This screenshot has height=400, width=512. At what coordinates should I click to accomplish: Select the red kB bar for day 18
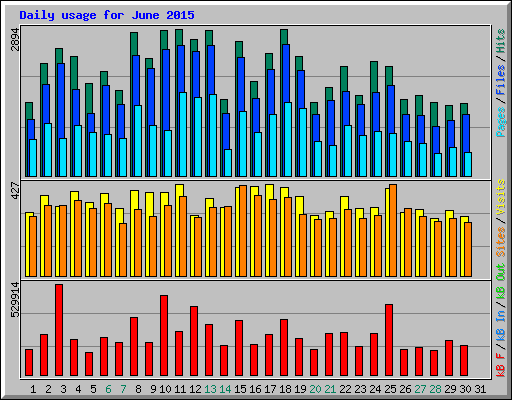point(284,348)
